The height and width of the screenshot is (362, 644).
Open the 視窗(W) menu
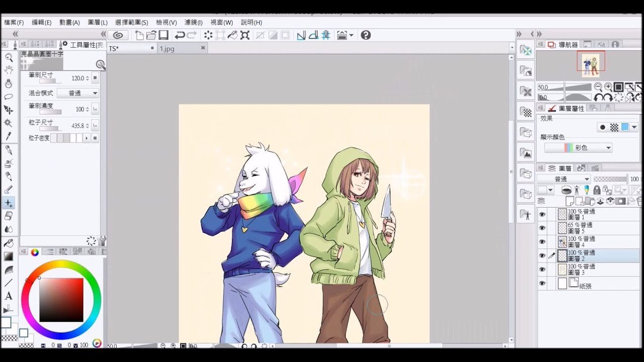click(x=221, y=23)
